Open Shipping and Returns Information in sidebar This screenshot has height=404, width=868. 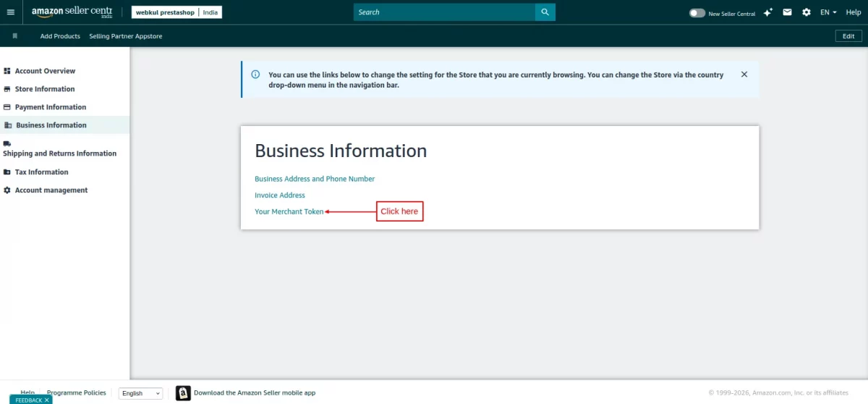click(59, 153)
